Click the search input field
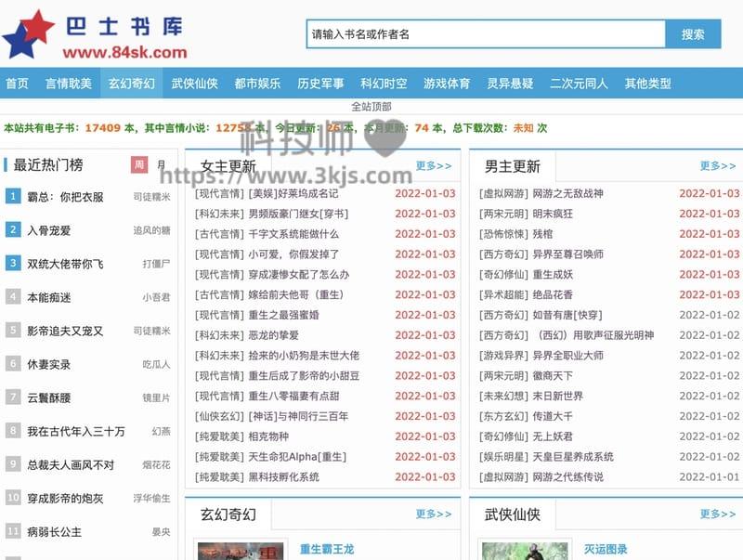Viewport: 743px width, 560px height. pos(486,34)
